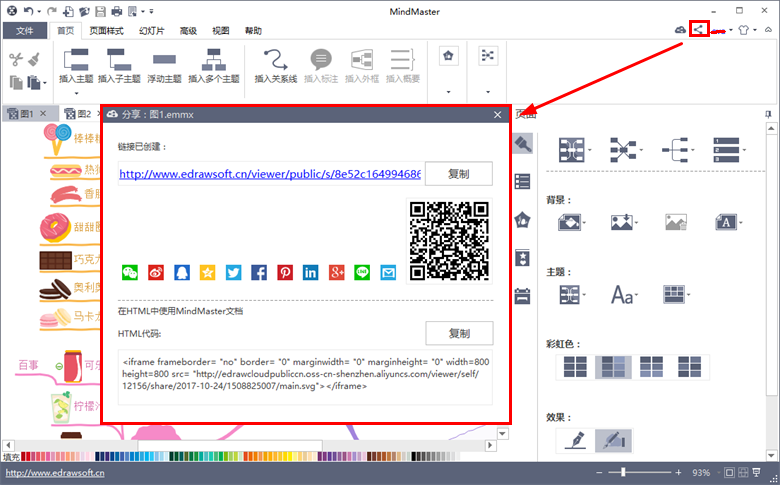Open the outline list panel icon in sidebar
This screenshot has width=780, height=485.
522,182
